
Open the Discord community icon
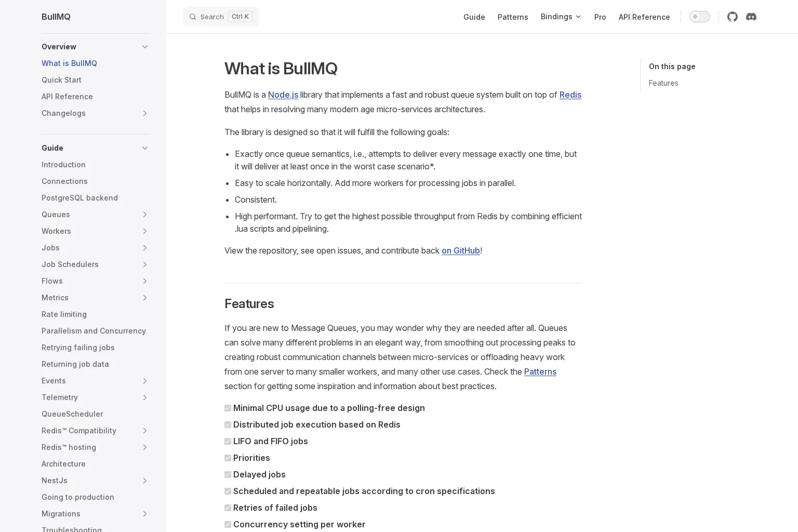pyautogui.click(x=751, y=17)
